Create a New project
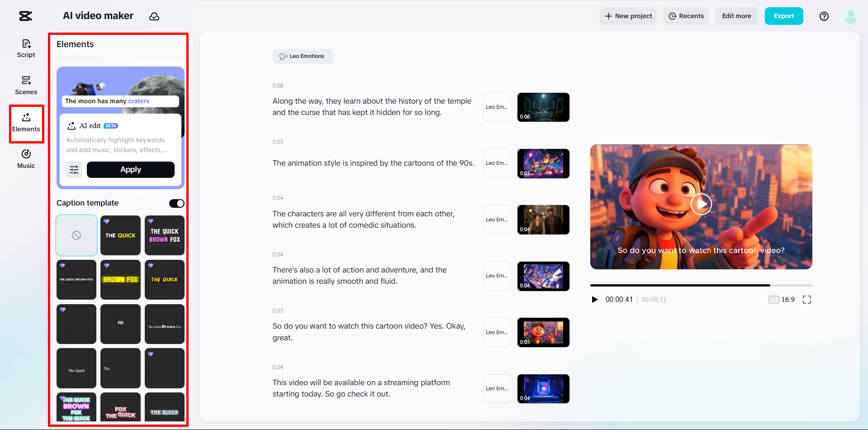Image resolution: width=868 pixels, height=430 pixels. pos(628,16)
